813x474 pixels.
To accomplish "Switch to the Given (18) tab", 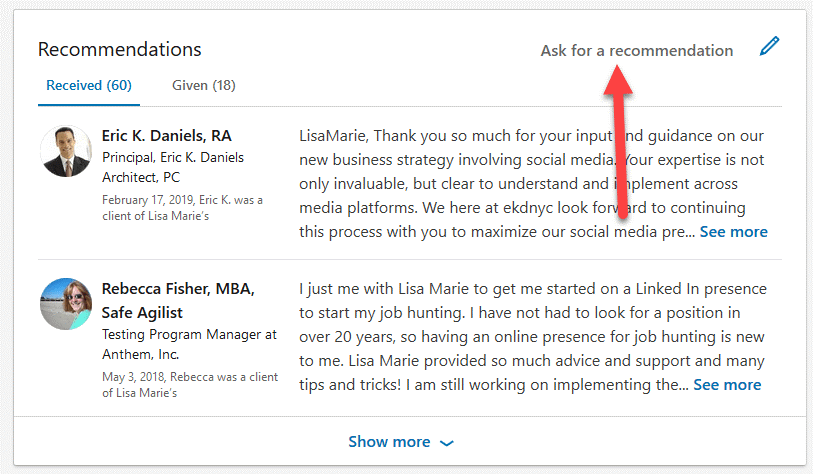I will click(204, 85).
